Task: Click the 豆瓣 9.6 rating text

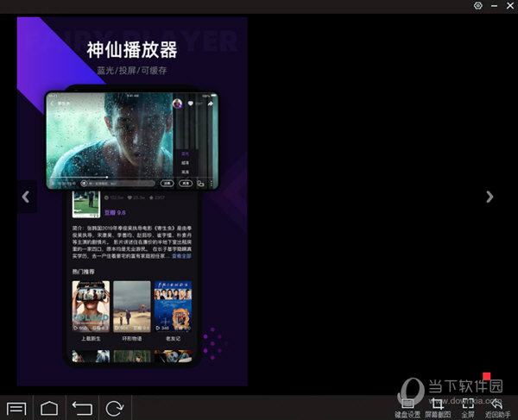Action: (x=115, y=213)
